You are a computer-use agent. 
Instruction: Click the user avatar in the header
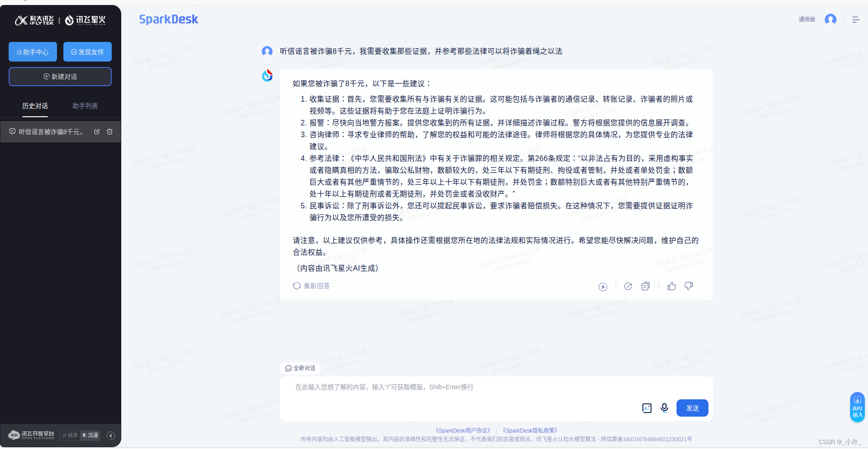(x=831, y=19)
